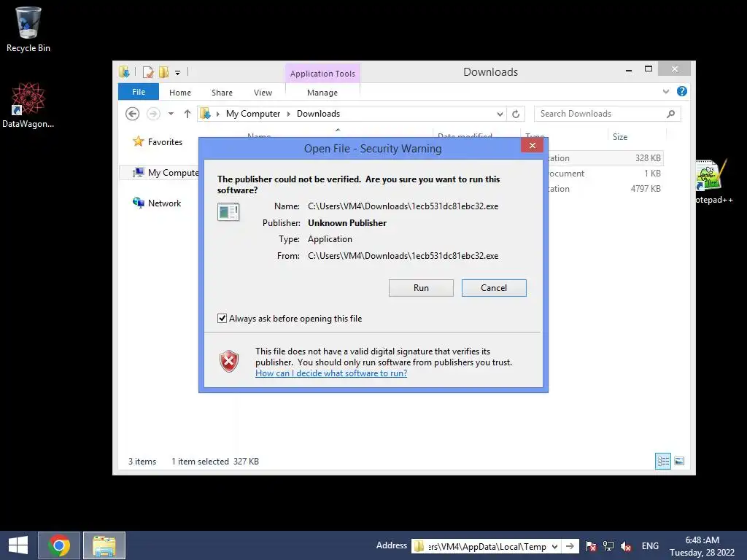Click the Forward arrow in Downloads window

coord(153,114)
